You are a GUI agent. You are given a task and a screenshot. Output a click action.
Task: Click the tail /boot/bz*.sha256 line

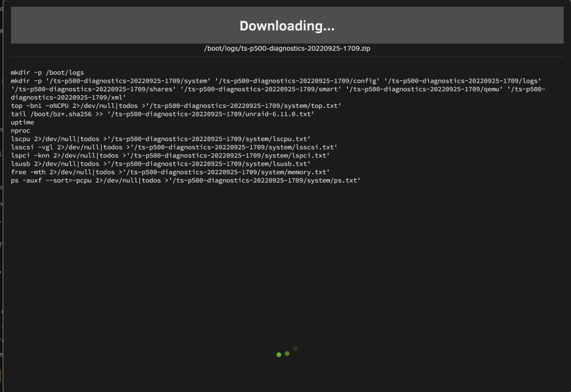(x=162, y=114)
